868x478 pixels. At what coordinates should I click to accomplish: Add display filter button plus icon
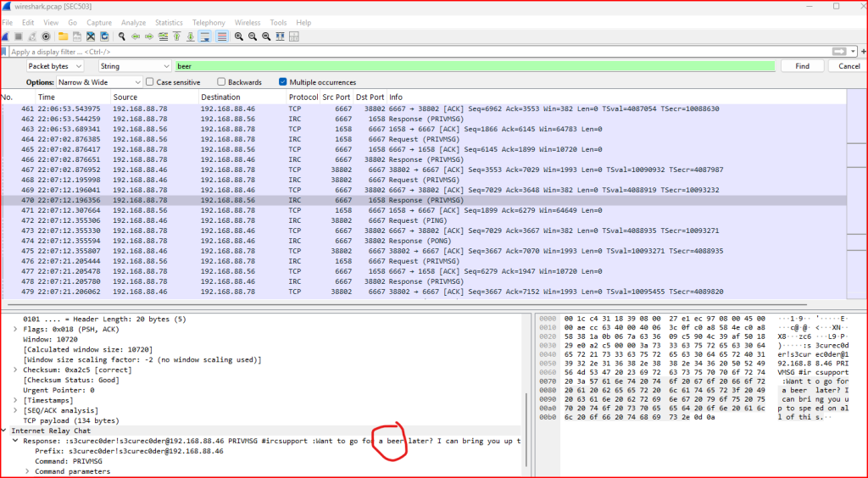(864, 52)
